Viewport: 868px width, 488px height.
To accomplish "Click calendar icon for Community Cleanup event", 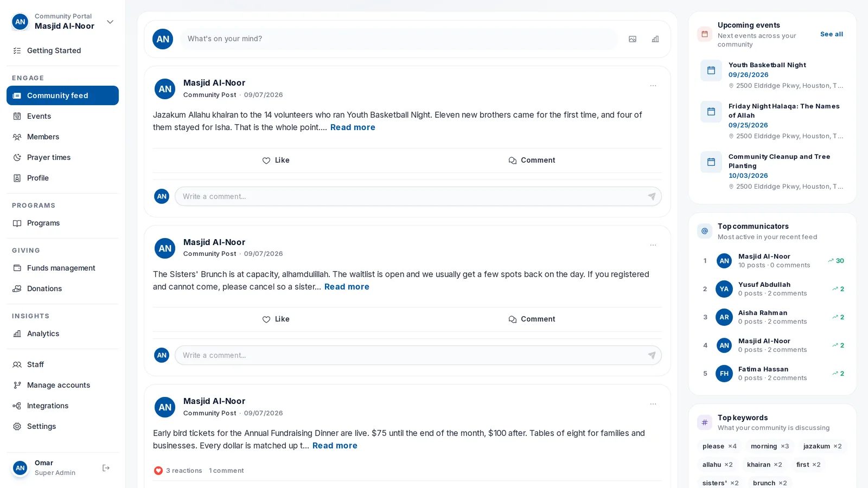I will [x=711, y=162].
